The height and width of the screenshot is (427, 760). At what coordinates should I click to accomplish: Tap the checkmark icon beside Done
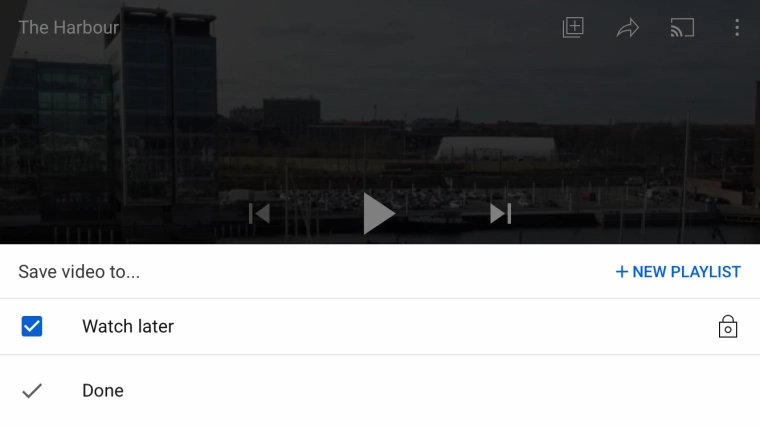point(32,391)
